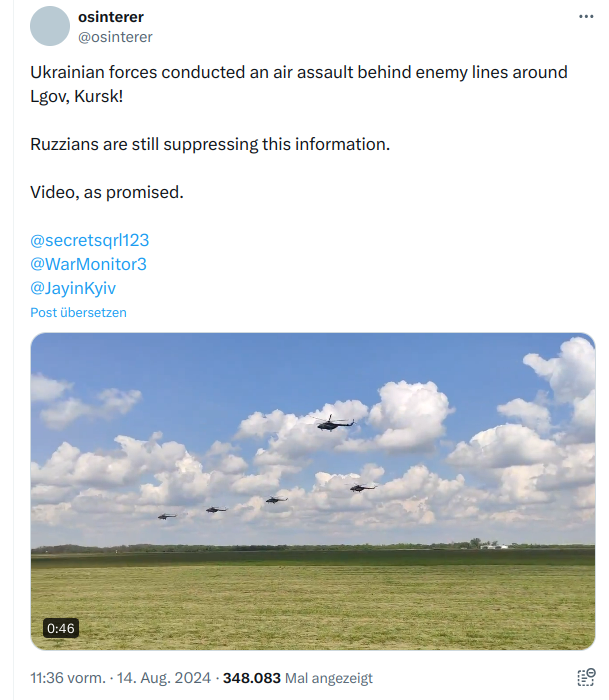The width and height of the screenshot is (609, 700).
Task: Click the largest helicopter in the video
Action: [x=334, y=423]
